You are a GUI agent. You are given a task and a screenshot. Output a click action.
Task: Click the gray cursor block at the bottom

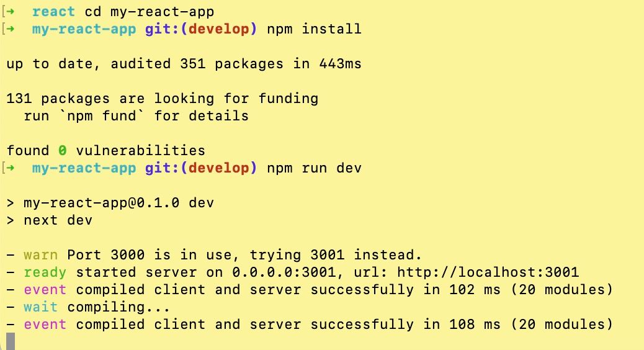click(x=10, y=341)
